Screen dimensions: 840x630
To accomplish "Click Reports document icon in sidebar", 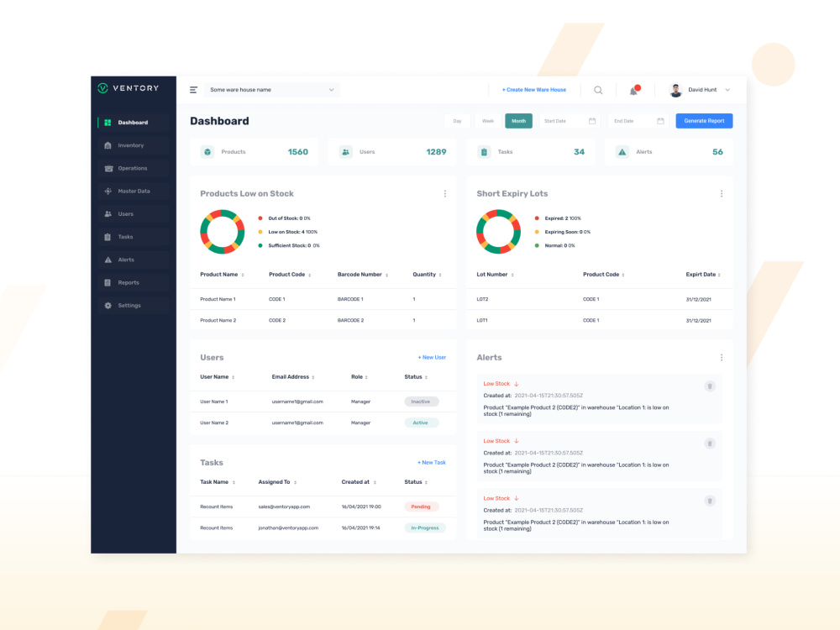I will 108,282.
